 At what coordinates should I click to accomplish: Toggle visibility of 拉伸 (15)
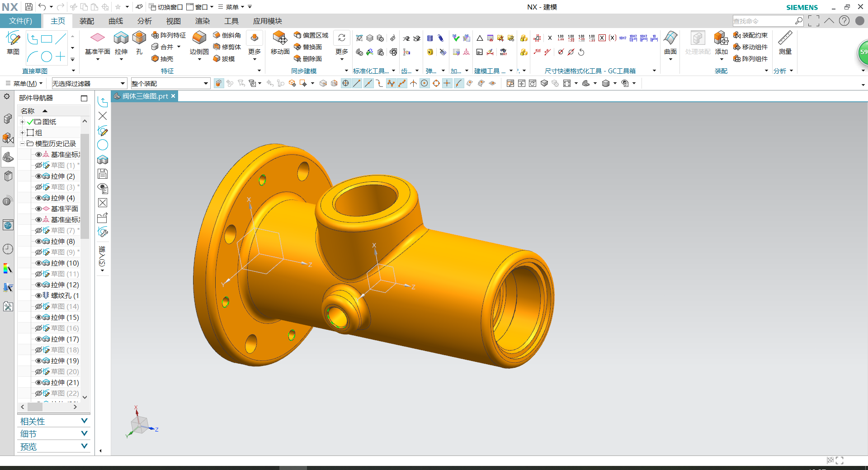(x=38, y=318)
